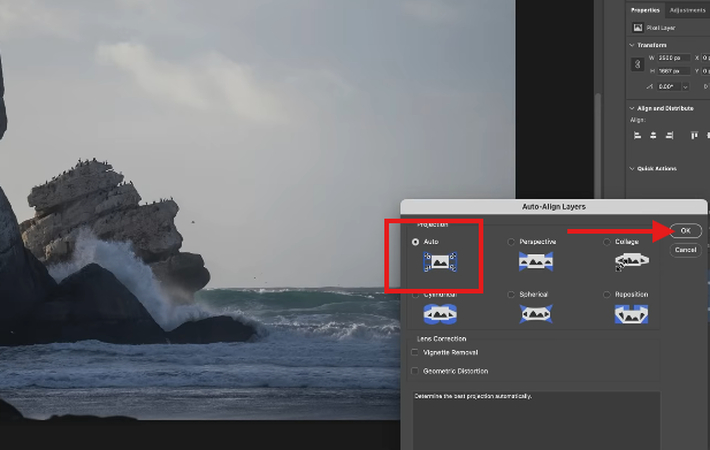Collapse the Transform section
710x450 pixels.
click(x=633, y=45)
